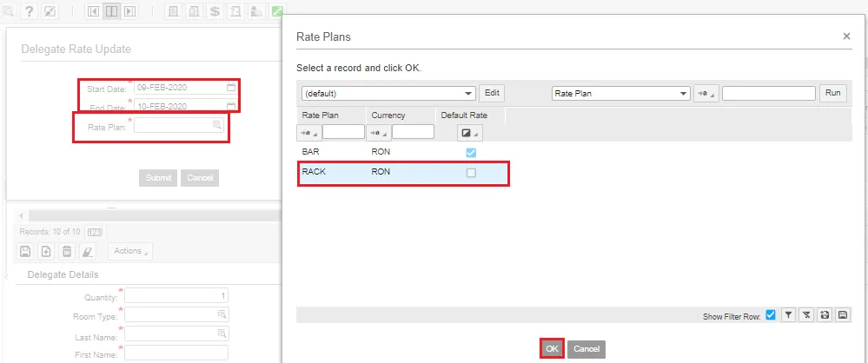Click the refresh icon in the dialog footer

pyautogui.click(x=825, y=315)
